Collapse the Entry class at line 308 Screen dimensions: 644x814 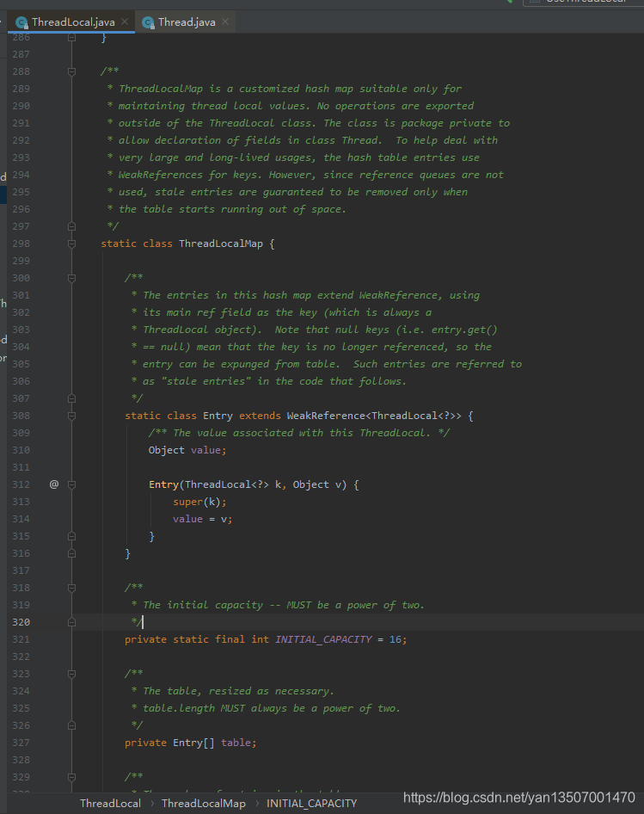[x=71, y=416]
